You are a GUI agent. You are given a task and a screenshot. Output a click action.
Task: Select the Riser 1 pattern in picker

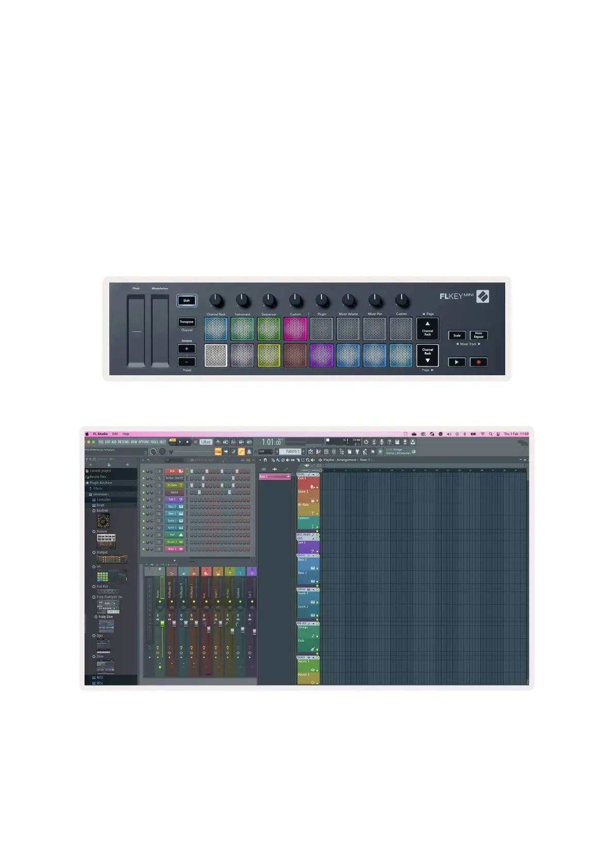274,476
